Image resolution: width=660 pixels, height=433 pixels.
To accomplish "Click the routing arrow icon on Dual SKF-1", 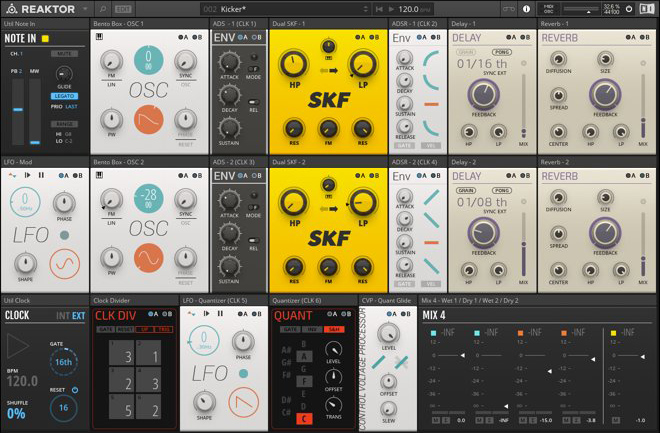I will point(329,71).
